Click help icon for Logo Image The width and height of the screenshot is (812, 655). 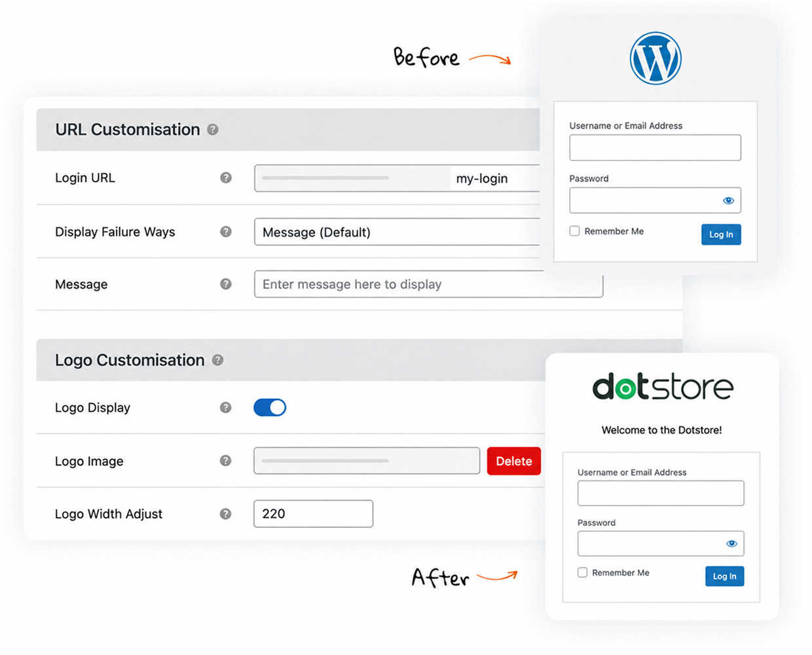coord(226,460)
